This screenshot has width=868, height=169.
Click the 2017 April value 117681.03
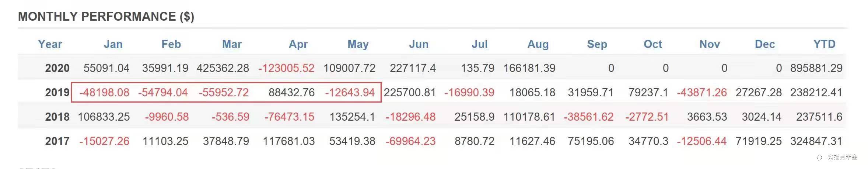[x=288, y=141]
